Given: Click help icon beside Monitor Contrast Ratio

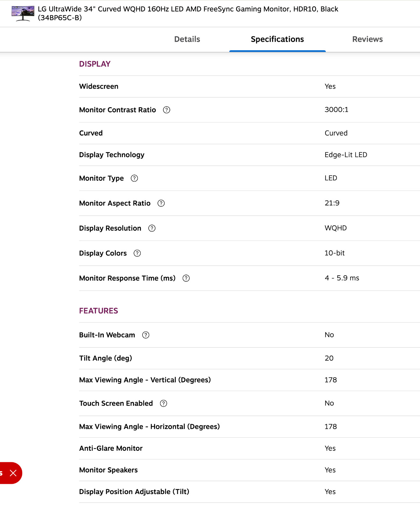Looking at the screenshot, I should pyautogui.click(x=166, y=110).
